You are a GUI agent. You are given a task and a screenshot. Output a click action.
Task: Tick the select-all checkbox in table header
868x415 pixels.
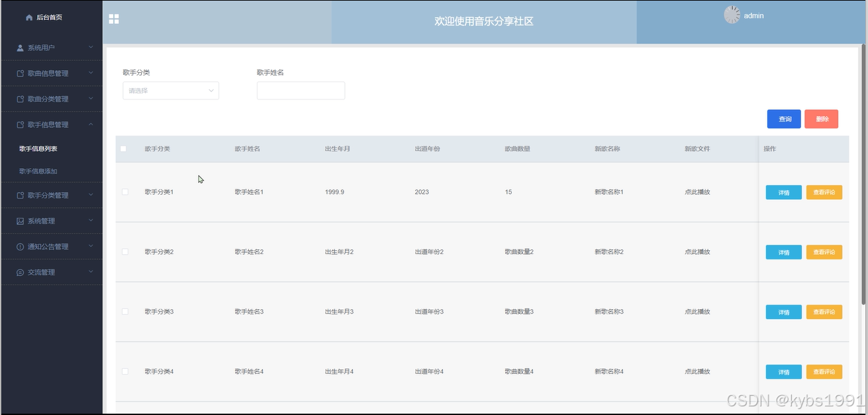[x=123, y=149]
